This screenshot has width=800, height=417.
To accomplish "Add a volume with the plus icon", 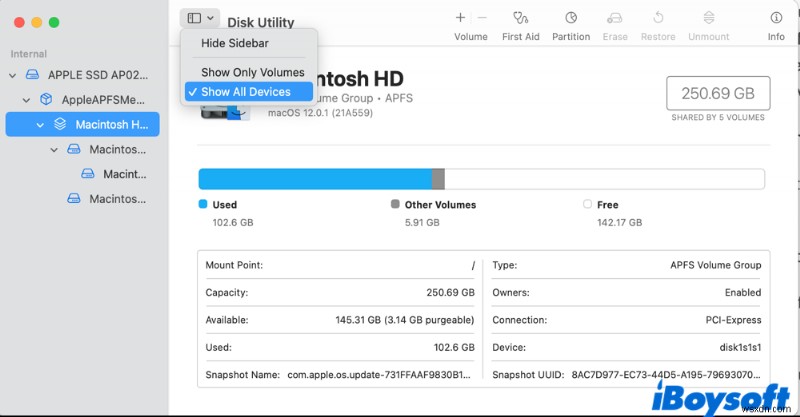I will tap(460, 18).
